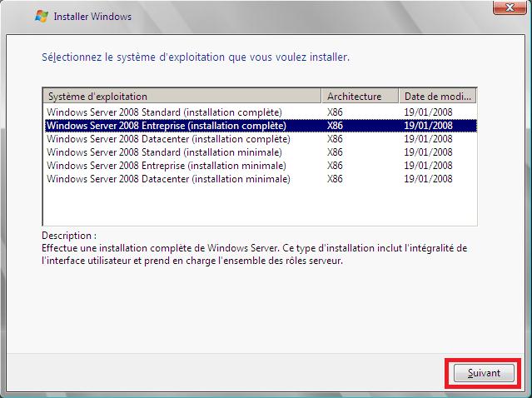The width and height of the screenshot is (532, 398).
Task: Select Windows Server 2008 Datacenter (installation minimale)
Action: tap(261, 179)
